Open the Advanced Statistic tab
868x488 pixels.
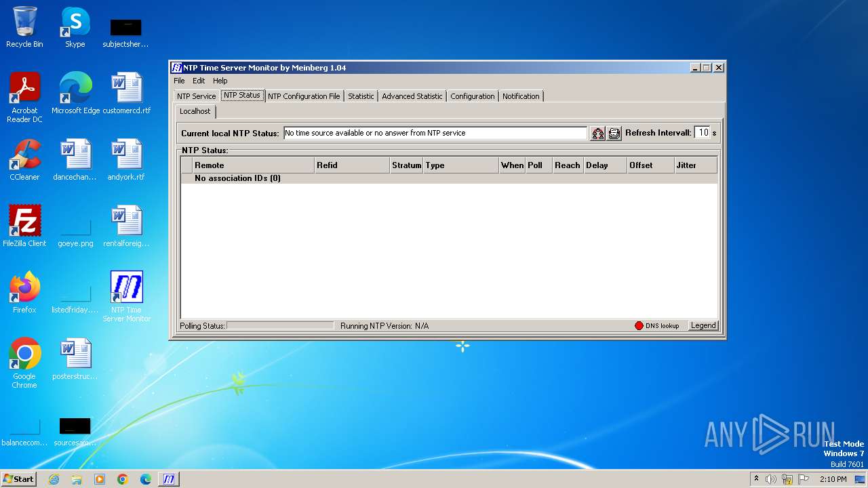pyautogui.click(x=412, y=96)
